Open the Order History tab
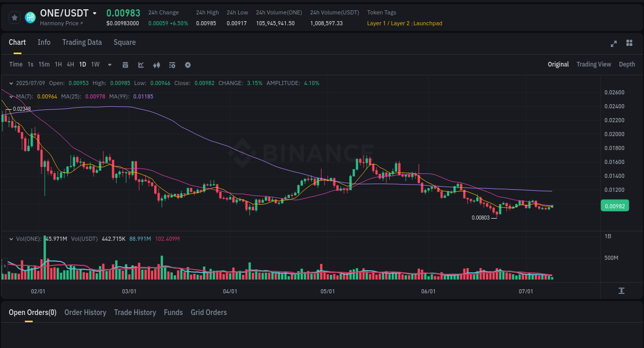Image resolution: width=644 pixels, height=348 pixels. coord(85,312)
